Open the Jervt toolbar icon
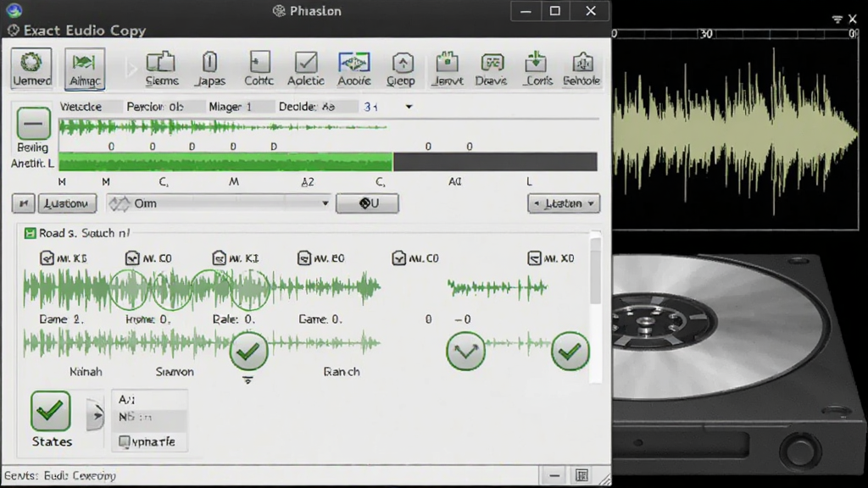 (x=448, y=69)
